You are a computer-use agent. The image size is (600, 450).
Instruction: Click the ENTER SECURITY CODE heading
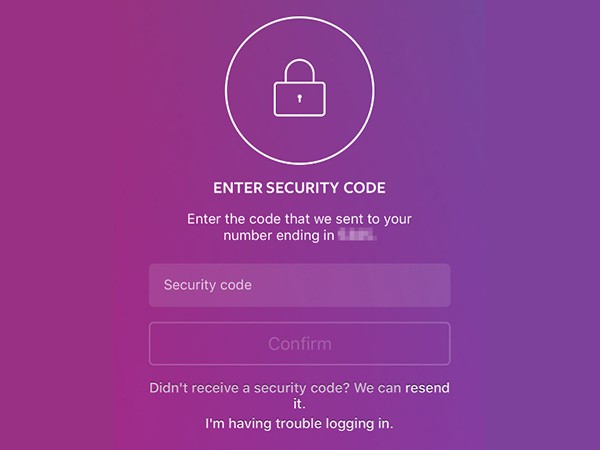point(299,188)
